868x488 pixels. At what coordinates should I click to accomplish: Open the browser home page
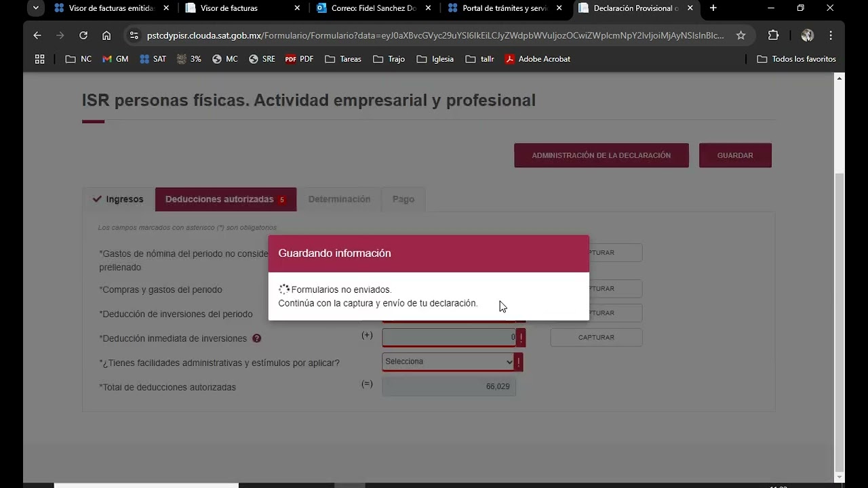106,35
